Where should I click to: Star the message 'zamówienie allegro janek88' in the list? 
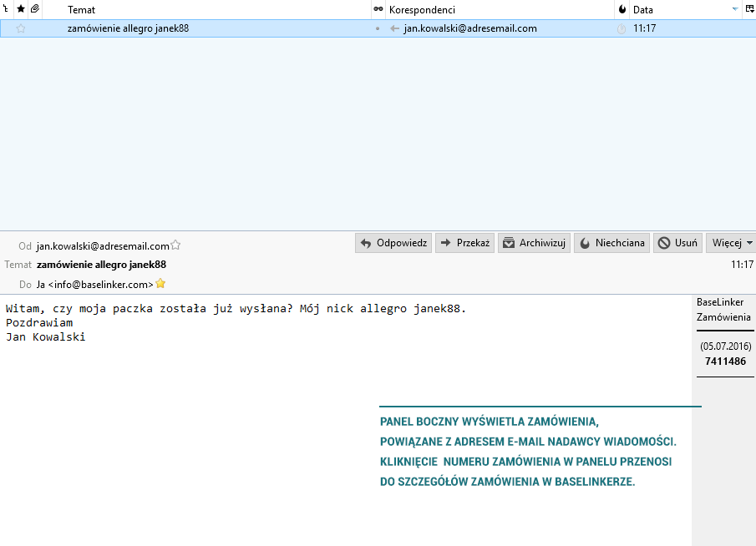21,28
